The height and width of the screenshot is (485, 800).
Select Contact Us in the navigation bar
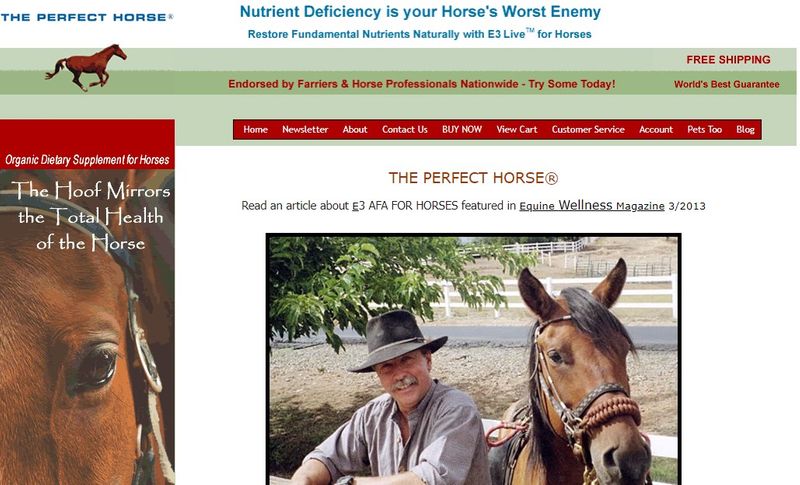pos(405,130)
